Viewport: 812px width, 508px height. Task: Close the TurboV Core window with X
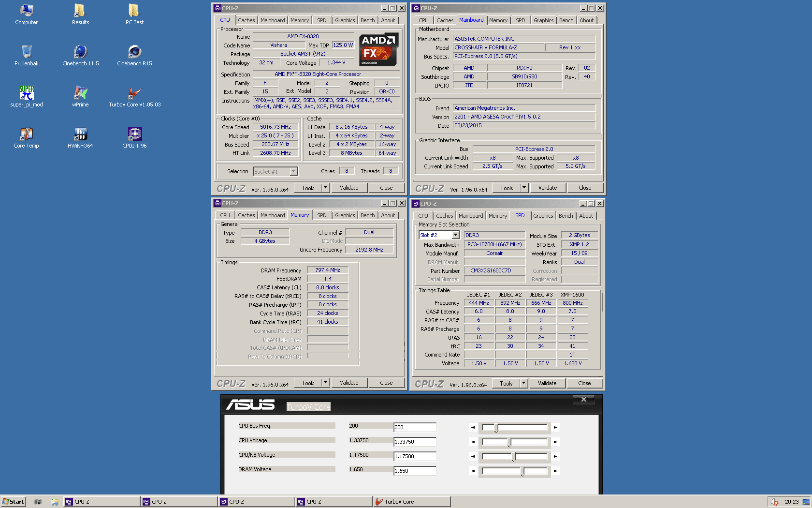tap(584, 399)
